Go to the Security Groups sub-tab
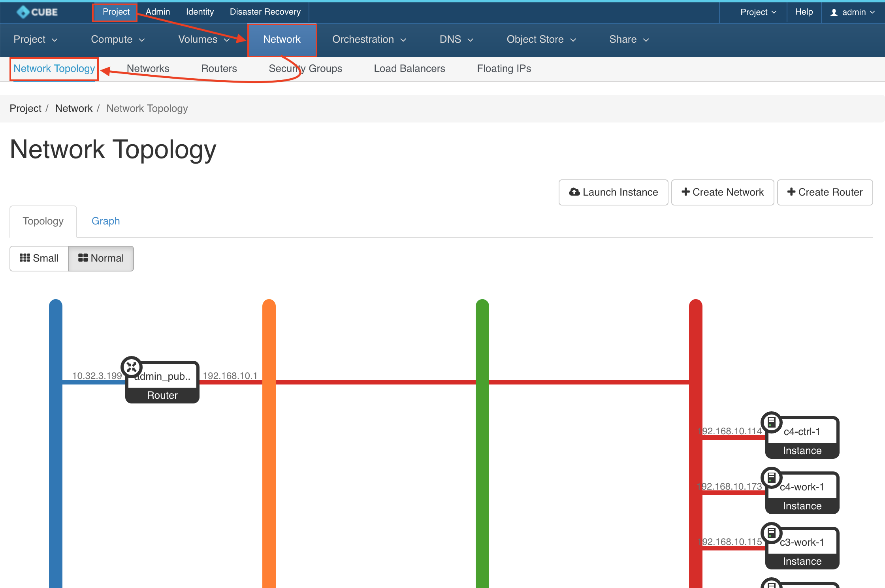 [305, 69]
